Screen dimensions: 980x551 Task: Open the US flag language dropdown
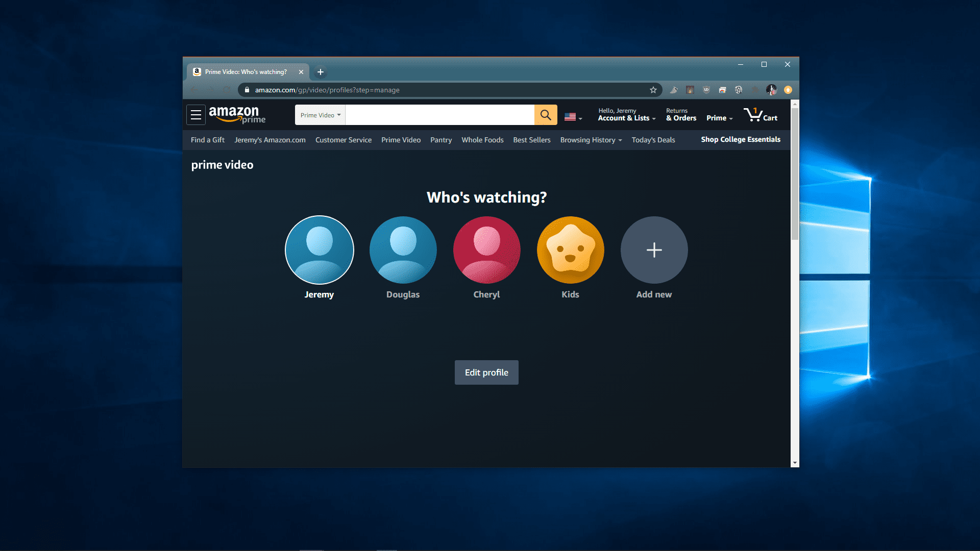point(573,117)
